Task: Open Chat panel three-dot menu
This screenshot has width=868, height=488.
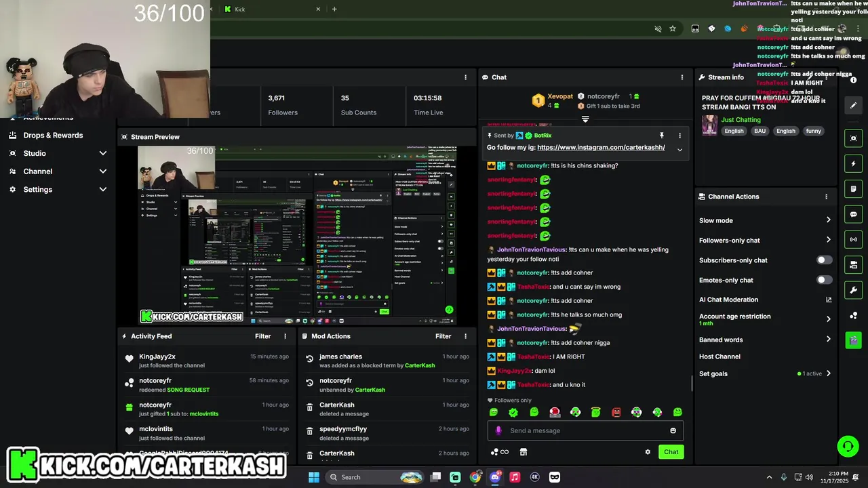Action: pos(682,77)
